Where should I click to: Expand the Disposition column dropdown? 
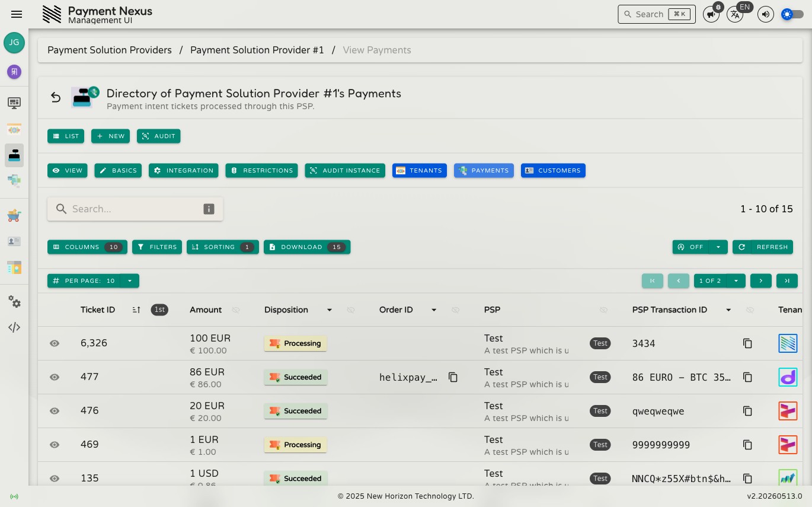[x=330, y=310]
